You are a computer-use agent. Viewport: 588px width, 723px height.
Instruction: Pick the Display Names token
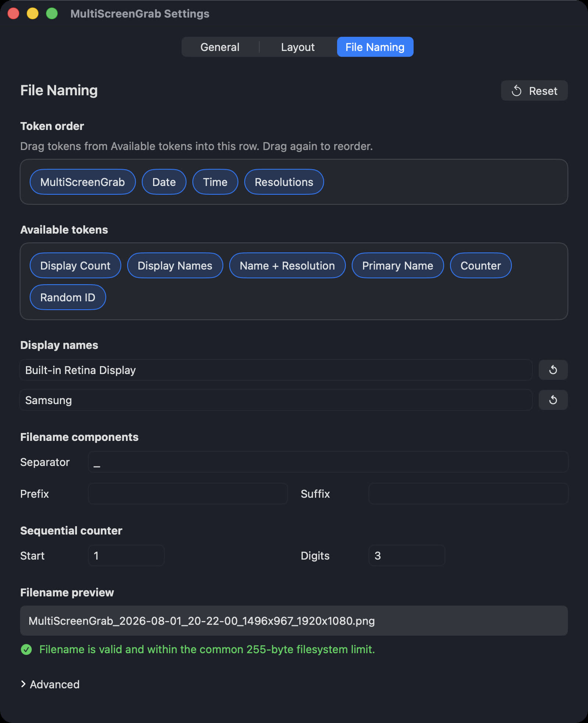point(175,266)
